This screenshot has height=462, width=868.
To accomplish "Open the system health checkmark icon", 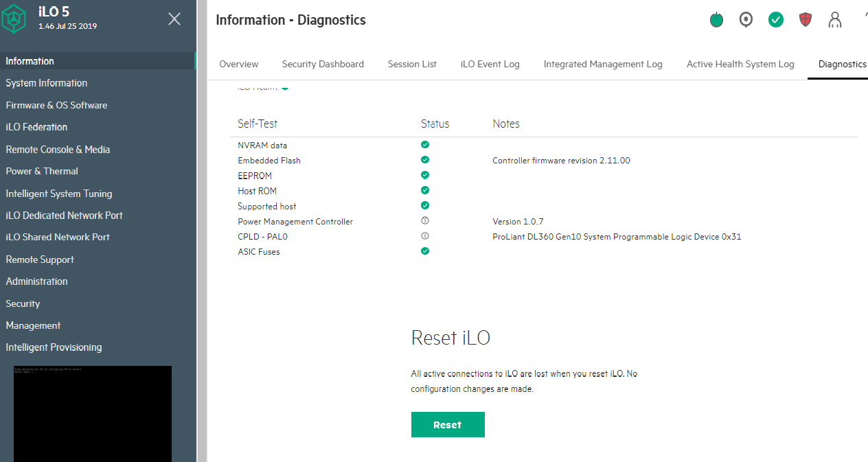I will (776, 20).
